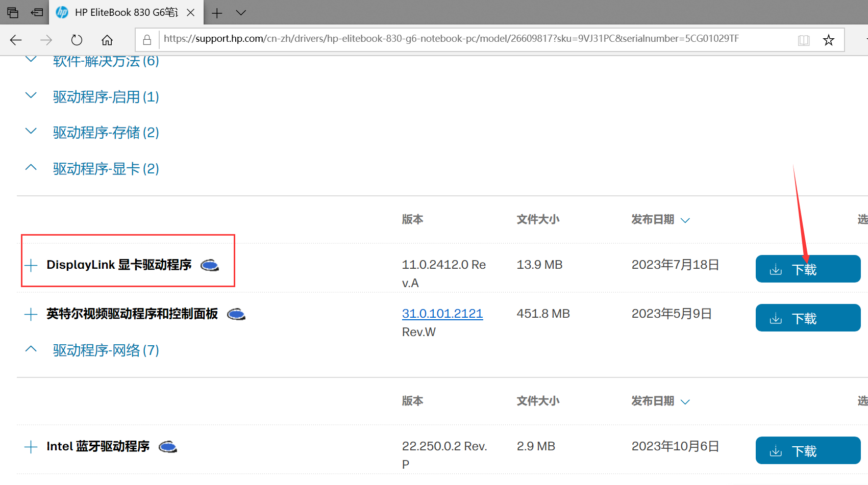Click the 发布日期 header in graphics table

click(653, 219)
